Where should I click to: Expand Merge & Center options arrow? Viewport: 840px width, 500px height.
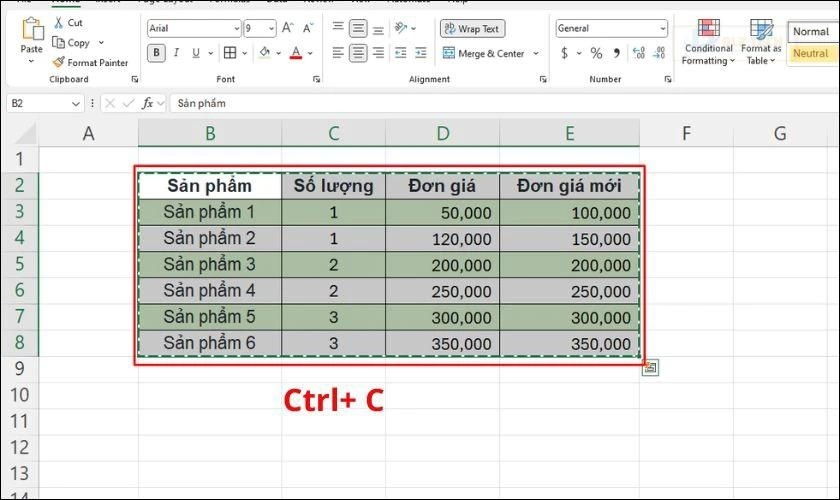click(x=536, y=54)
